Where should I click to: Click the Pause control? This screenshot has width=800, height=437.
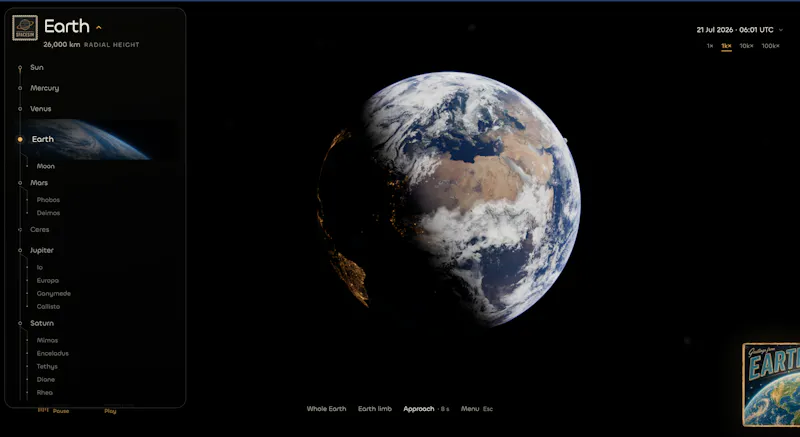coord(61,411)
